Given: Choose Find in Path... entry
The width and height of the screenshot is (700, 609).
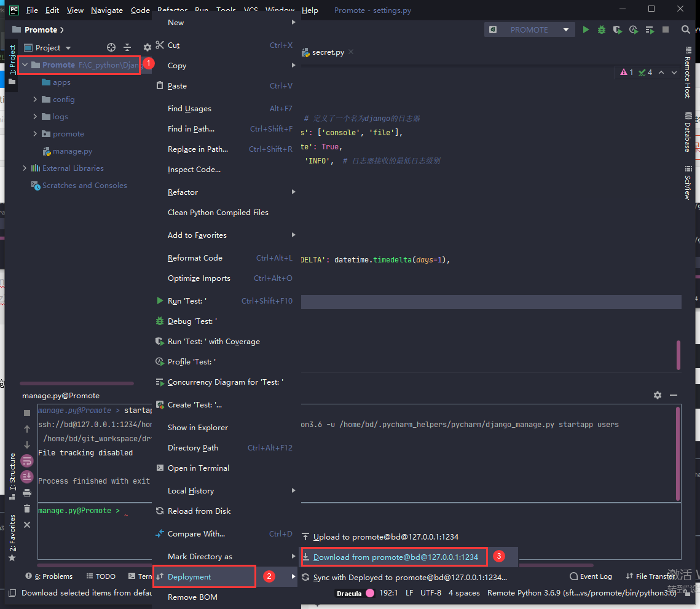Looking at the screenshot, I should point(225,128).
